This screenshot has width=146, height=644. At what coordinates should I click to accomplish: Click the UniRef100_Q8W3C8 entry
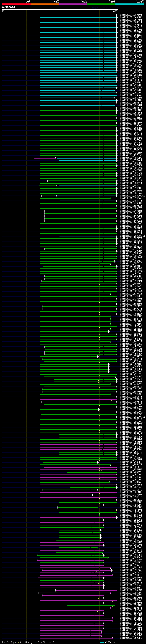[x=131, y=115]
